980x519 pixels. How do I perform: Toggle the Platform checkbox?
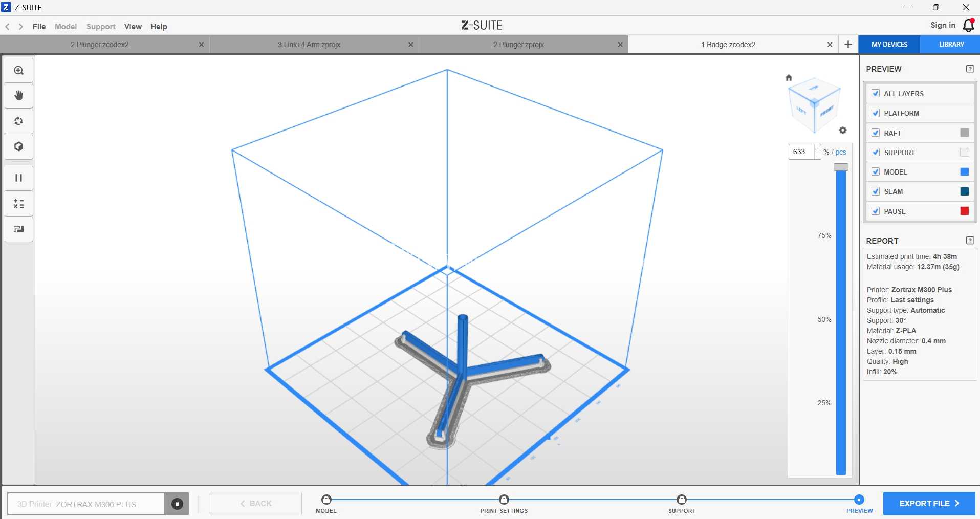pos(876,113)
